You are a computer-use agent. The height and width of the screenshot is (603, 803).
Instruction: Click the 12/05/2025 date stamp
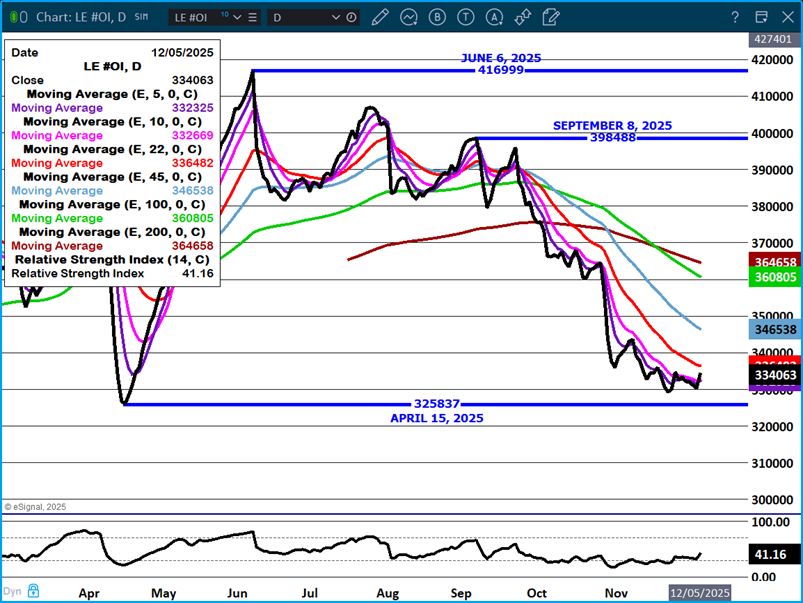point(699,592)
